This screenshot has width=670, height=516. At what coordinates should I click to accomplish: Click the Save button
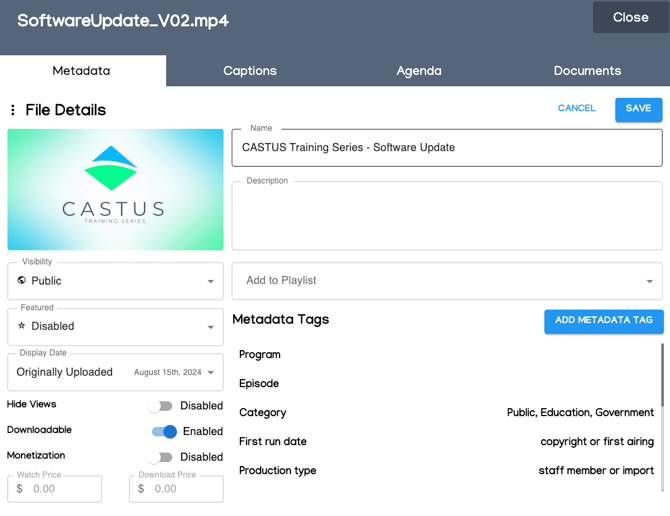pyautogui.click(x=638, y=109)
